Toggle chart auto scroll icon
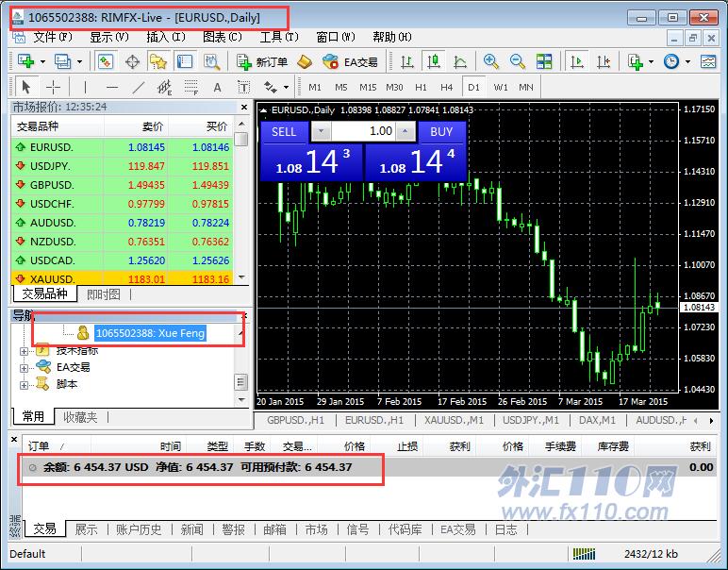This screenshot has width=728, height=570. (x=576, y=61)
